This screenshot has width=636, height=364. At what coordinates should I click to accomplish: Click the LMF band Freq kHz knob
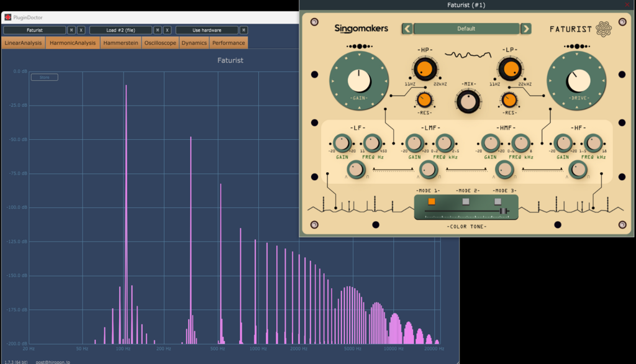click(x=445, y=143)
